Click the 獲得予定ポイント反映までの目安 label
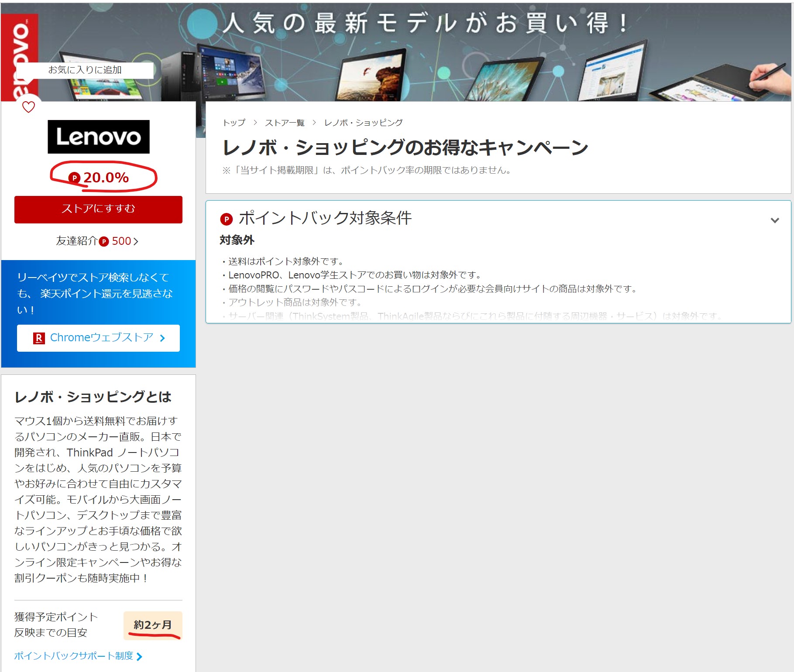Viewport: 794px width, 672px height. (x=56, y=625)
